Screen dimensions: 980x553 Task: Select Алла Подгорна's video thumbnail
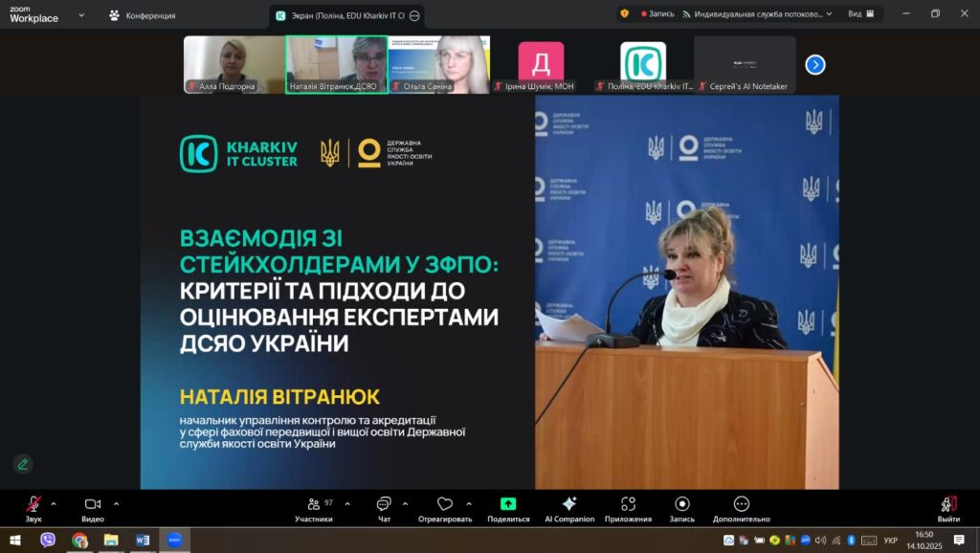tap(233, 64)
